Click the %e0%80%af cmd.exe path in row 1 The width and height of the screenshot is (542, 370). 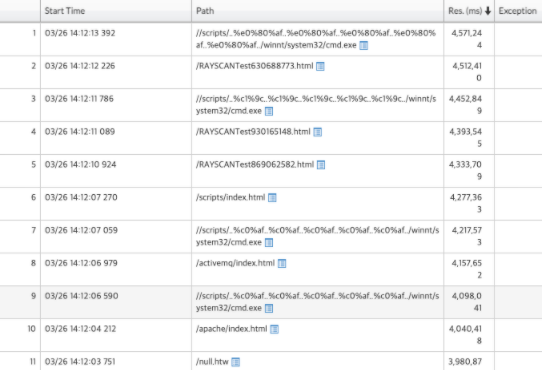pyautogui.click(x=316, y=39)
